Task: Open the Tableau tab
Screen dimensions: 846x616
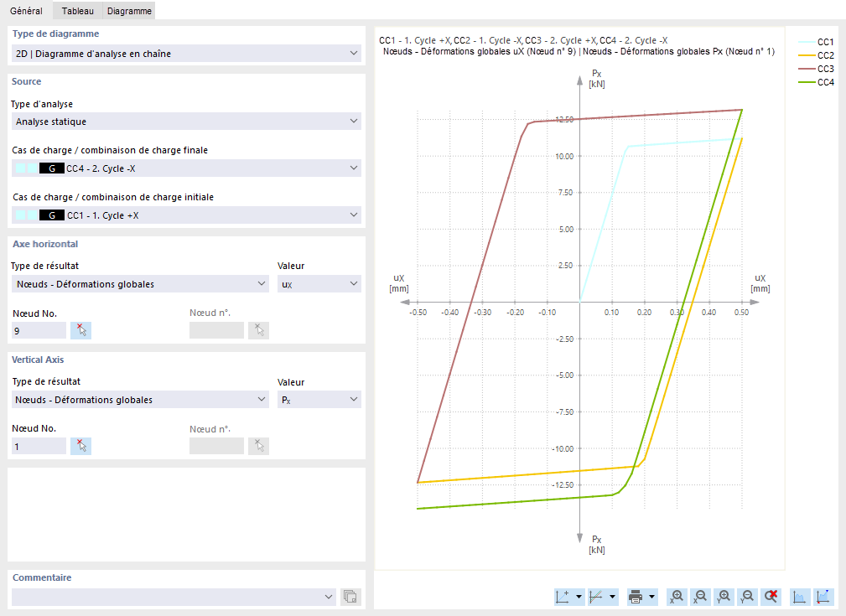Action: pos(78,11)
